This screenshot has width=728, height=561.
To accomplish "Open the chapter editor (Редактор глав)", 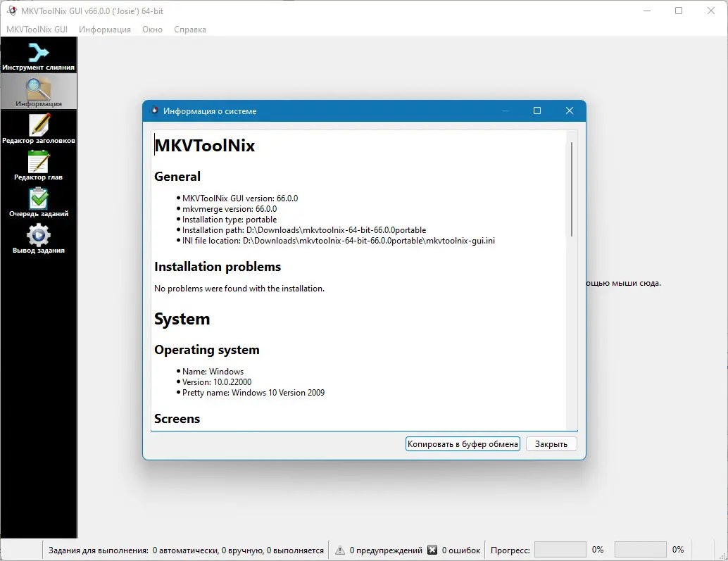I will (x=39, y=165).
